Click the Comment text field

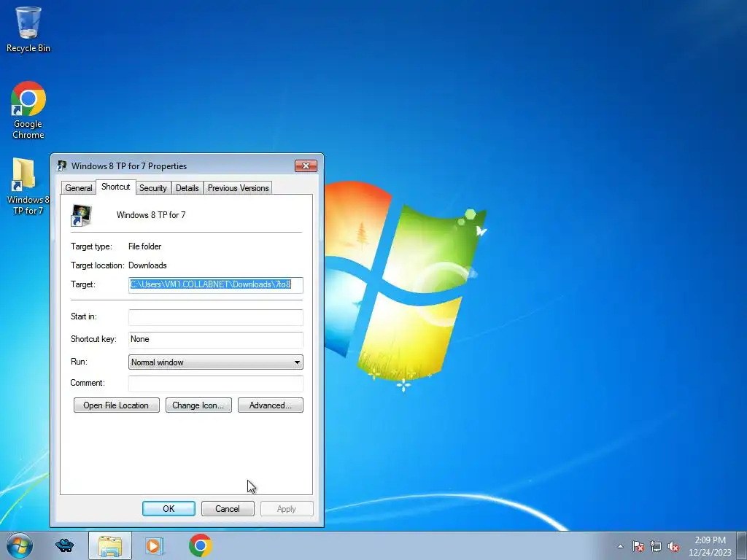pyautogui.click(x=216, y=384)
